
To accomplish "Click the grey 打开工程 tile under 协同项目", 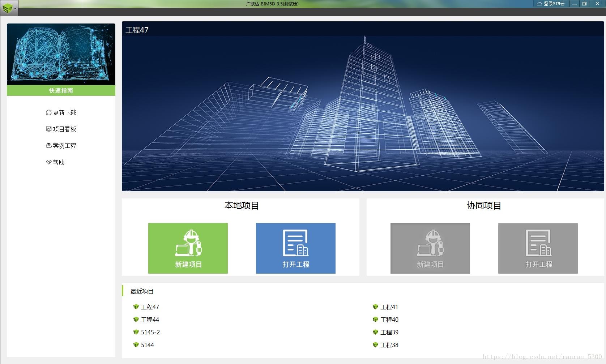I will pyautogui.click(x=538, y=248).
